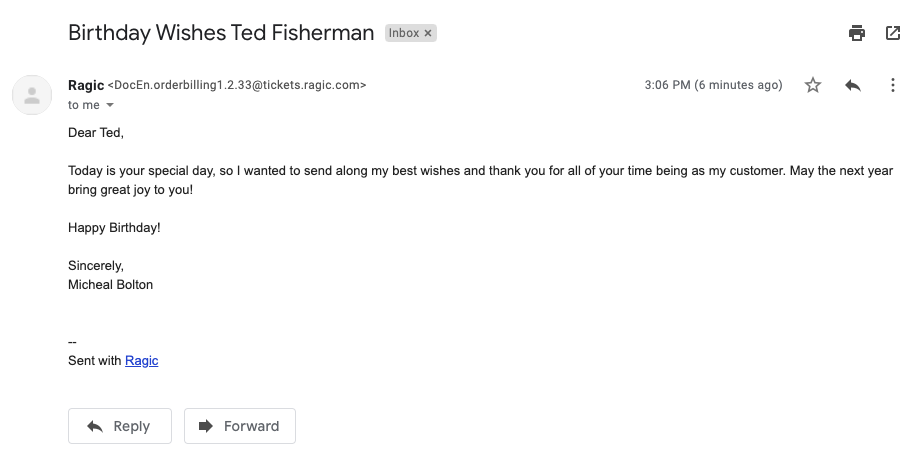The height and width of the screenshot is (455, 914).
Task: Click the sender's tickets.ragic.com email address
Action: pyautogui.click(x=237, y=86)
